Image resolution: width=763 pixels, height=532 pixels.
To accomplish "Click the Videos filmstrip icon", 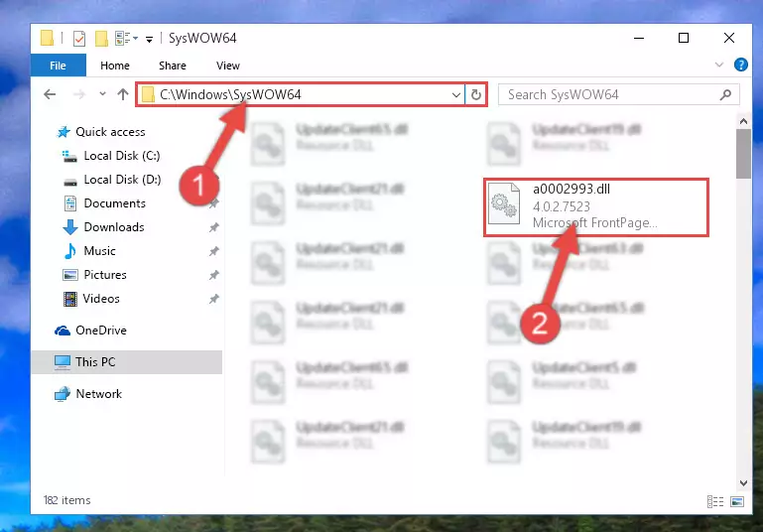I will pos(70,299).
